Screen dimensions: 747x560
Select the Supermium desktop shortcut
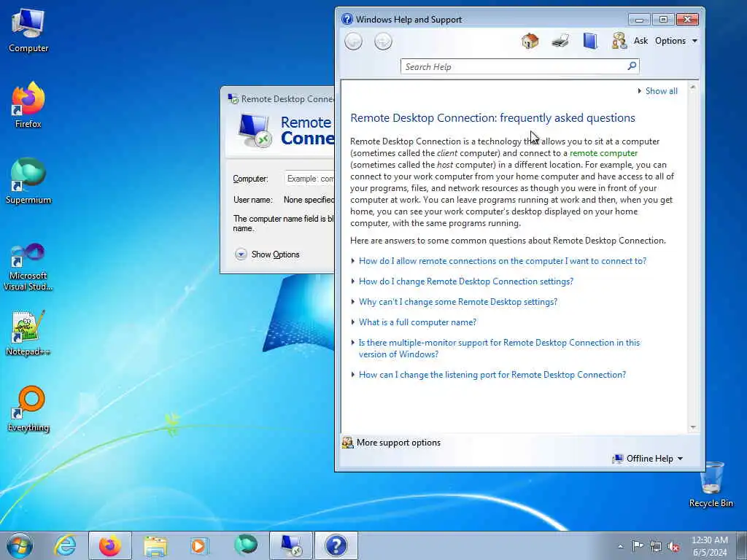[x=28, y=181]
